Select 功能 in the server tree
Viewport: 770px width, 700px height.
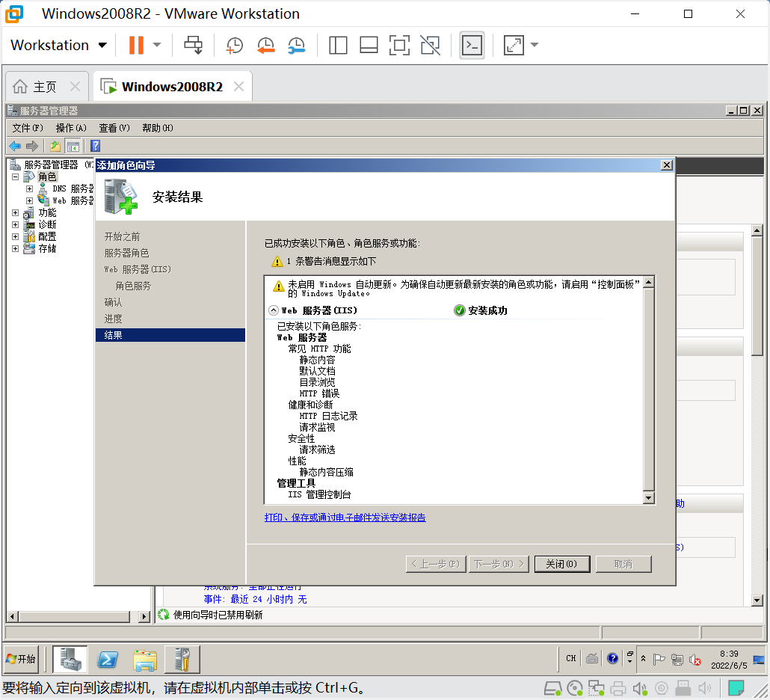tap(47, 212)
